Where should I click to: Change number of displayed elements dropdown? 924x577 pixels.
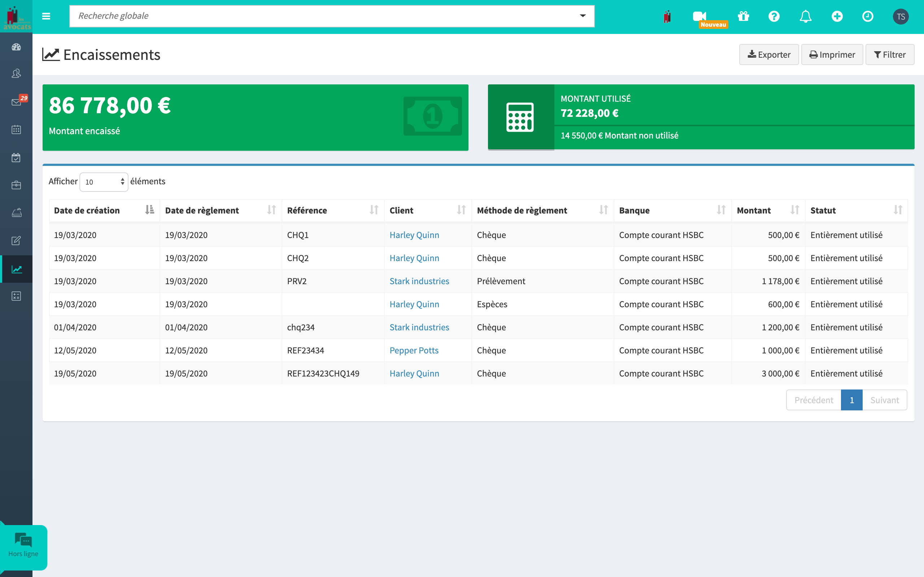coord(103,181)
